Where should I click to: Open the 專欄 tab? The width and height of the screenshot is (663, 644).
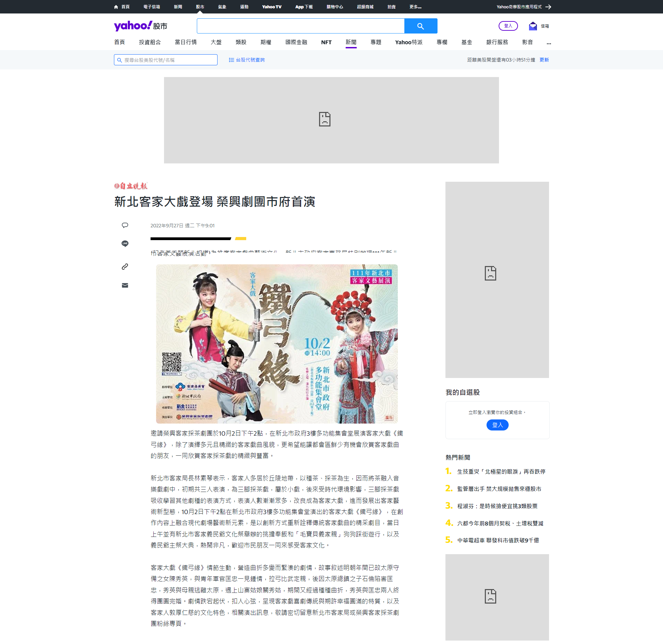[x=442, y=42]
